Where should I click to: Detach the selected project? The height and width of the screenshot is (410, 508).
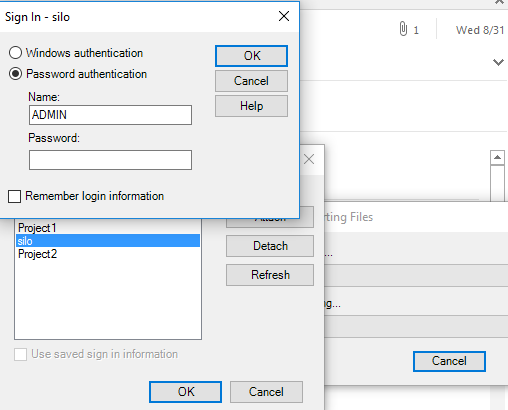(x=270, y=246)
